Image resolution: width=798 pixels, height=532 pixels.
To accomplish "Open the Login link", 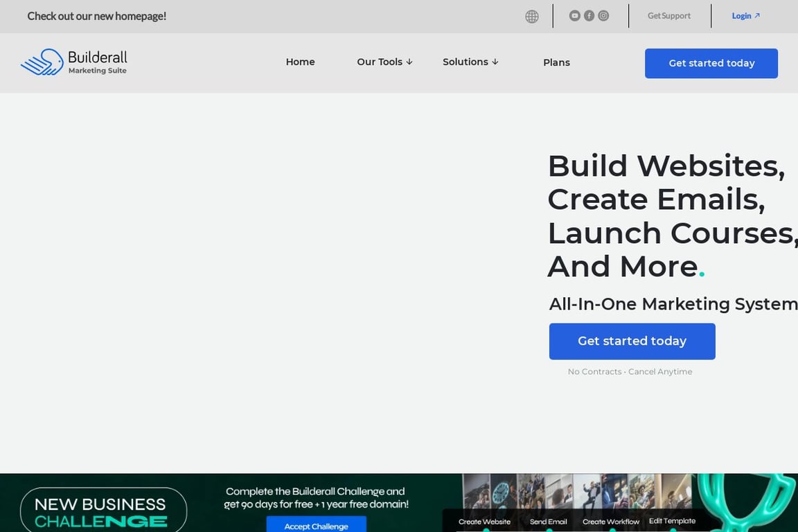I will 745,16.
